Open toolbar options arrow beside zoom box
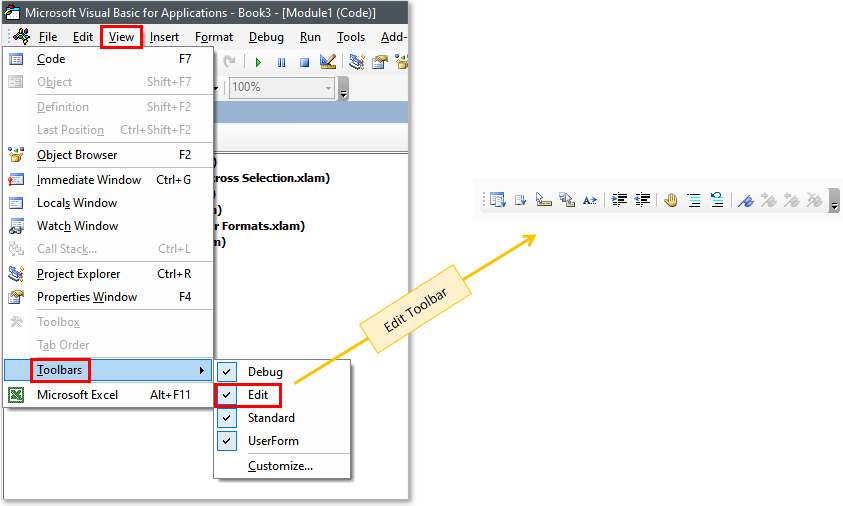Screen dimensions: 843x506 click(344, 88)
